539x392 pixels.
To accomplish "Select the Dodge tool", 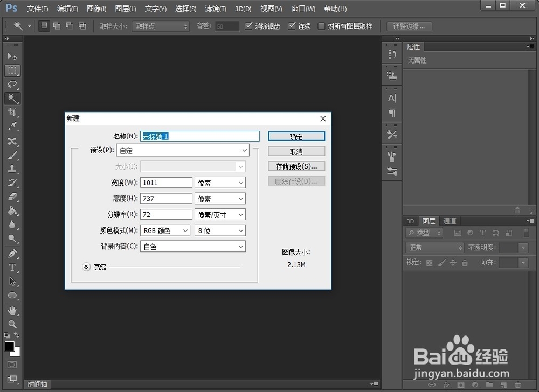I will point(12,238).
